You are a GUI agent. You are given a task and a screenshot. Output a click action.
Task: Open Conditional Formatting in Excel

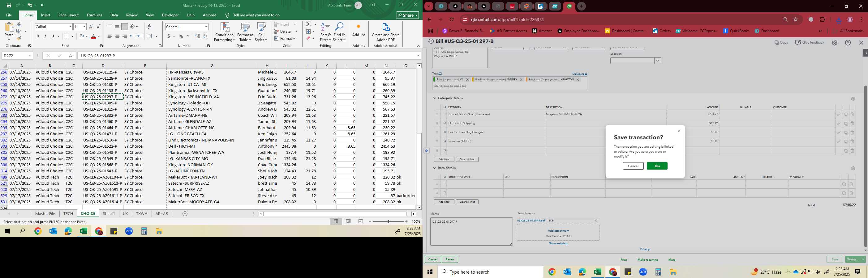[x=225, y=32]
